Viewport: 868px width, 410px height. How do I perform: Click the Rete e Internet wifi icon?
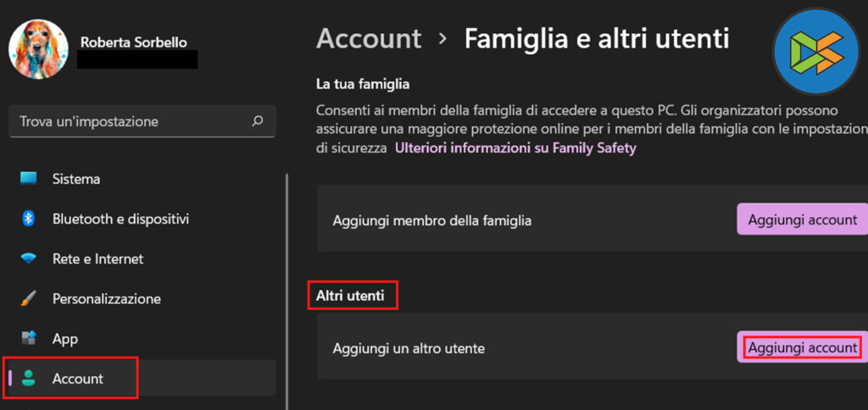point(29,258)
